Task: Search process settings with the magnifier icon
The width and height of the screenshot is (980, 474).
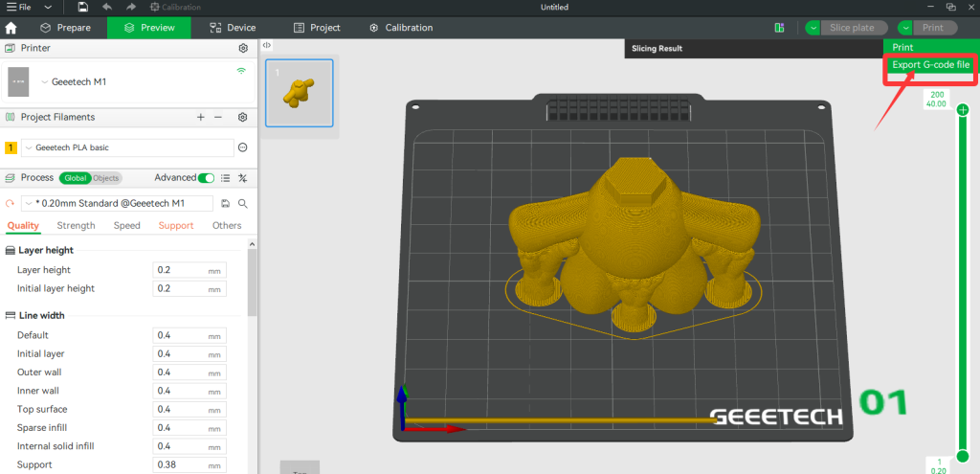Action: click(243, 203)
